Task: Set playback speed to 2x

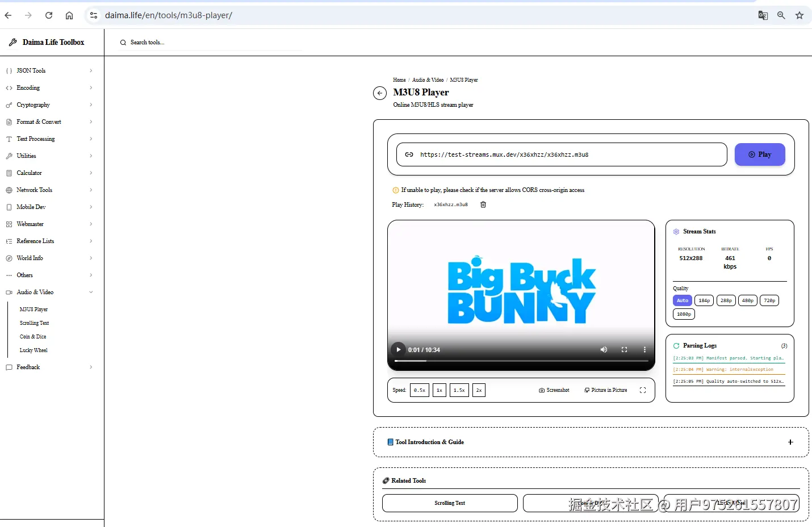Action: [x=479, y=390]
